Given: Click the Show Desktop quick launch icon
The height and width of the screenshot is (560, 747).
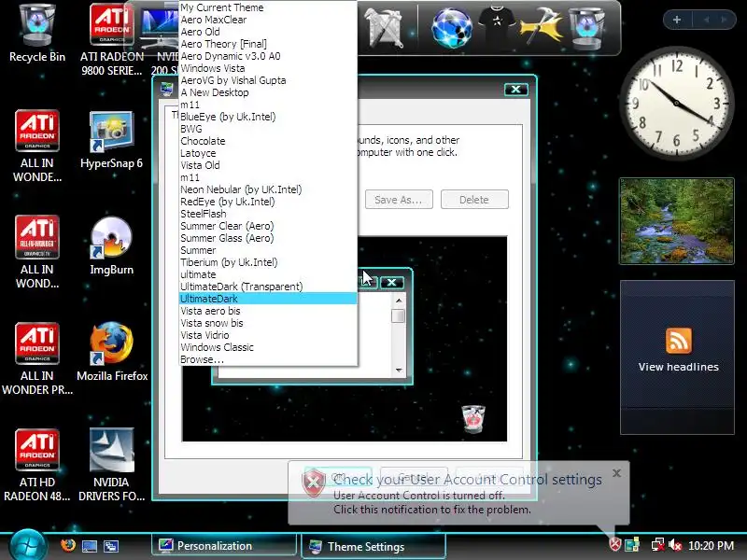Looking at the screenshot, I should (x=90, y=546).
